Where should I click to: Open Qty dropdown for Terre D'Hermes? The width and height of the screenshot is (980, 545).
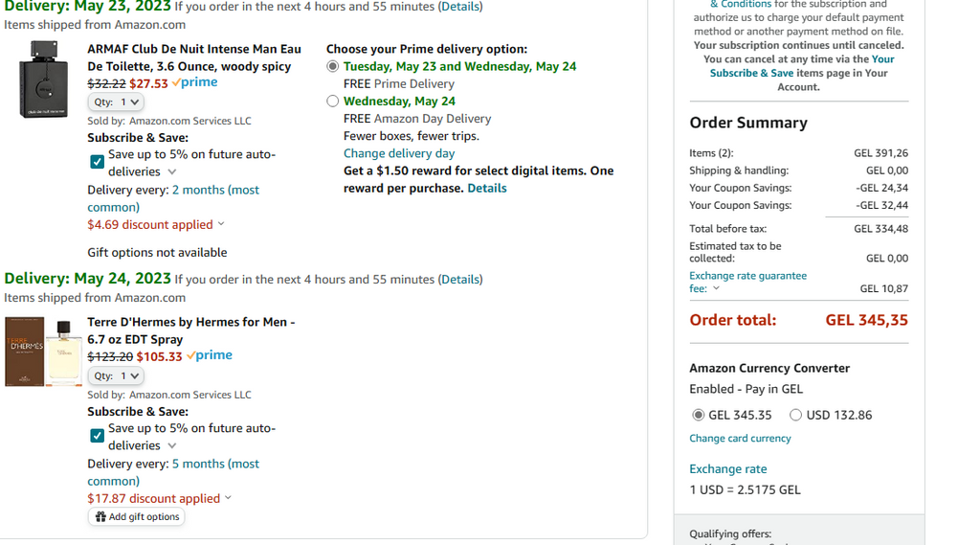tap(116, 375)
